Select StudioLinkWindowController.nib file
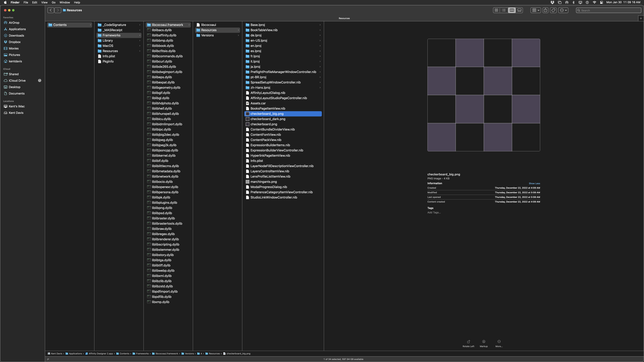 coord(283,197)
